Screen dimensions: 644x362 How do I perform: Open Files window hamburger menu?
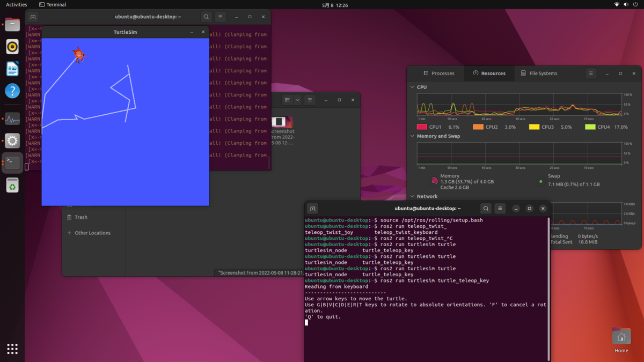310,100
